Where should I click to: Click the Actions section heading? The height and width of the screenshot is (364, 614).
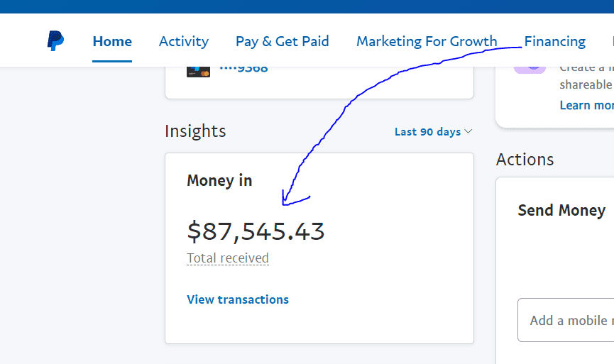coord(525,160)
